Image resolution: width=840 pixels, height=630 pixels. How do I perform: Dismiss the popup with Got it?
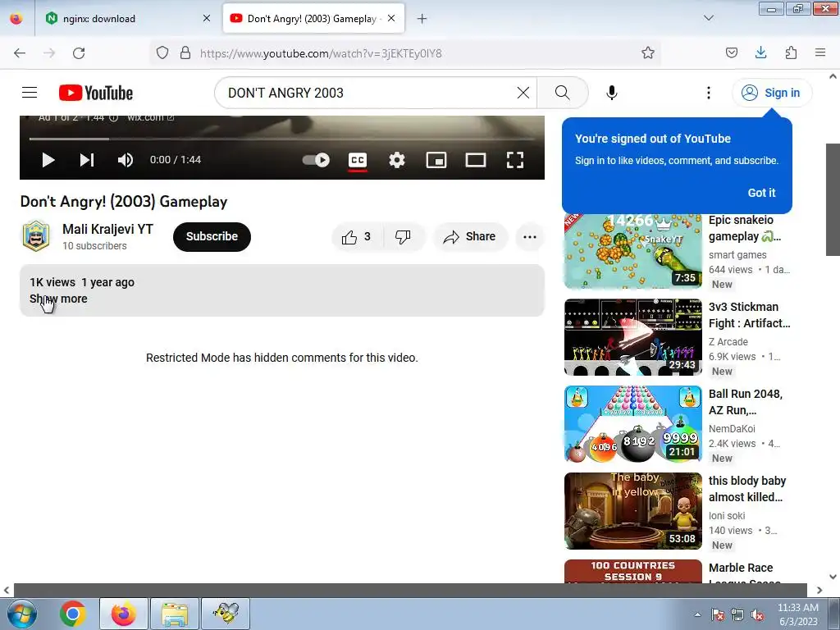(x=761, y=193)
